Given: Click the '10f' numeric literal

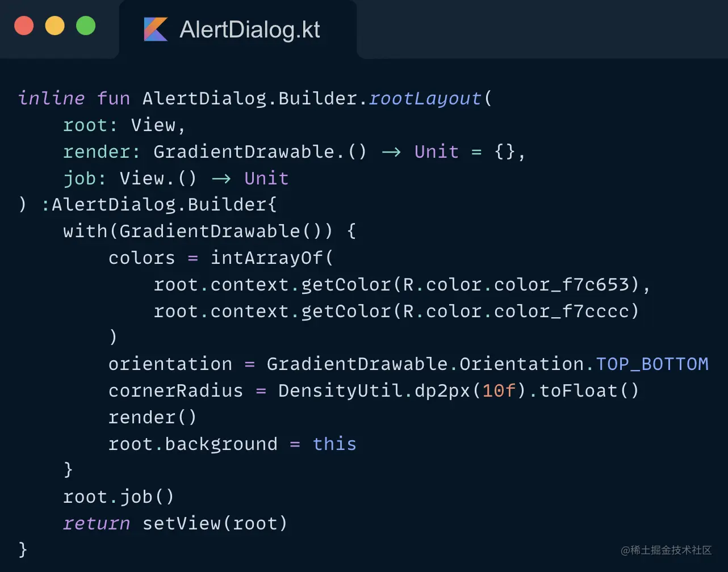Looking at the screenshot, I should (x=500, y=390).
